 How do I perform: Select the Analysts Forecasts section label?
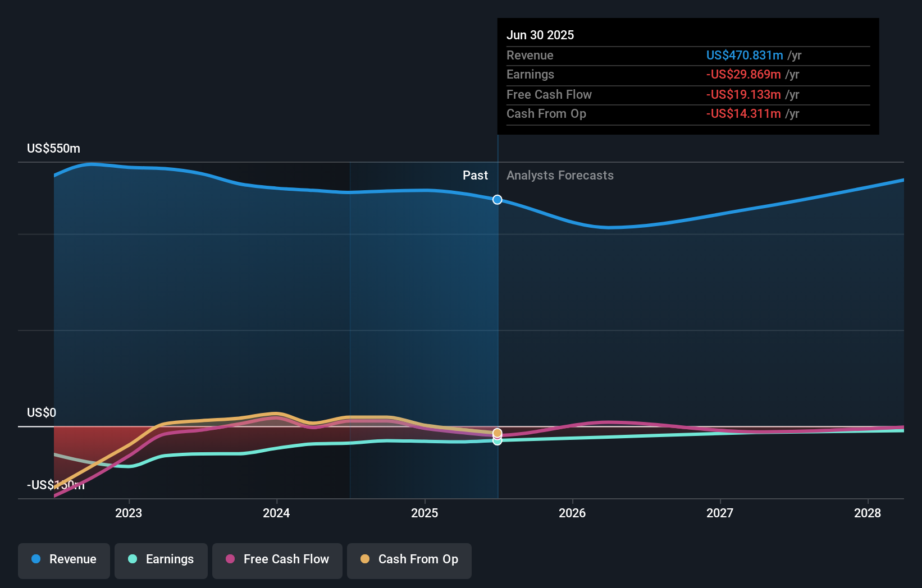click(x=559, y=175)
